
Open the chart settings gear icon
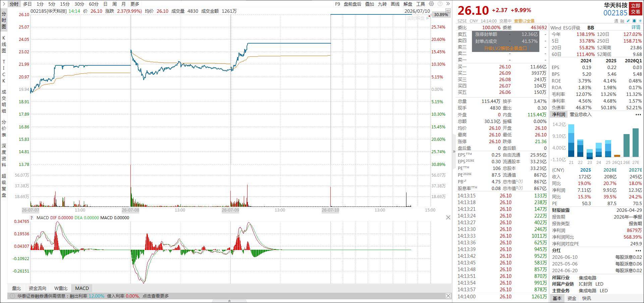(432, 4)
